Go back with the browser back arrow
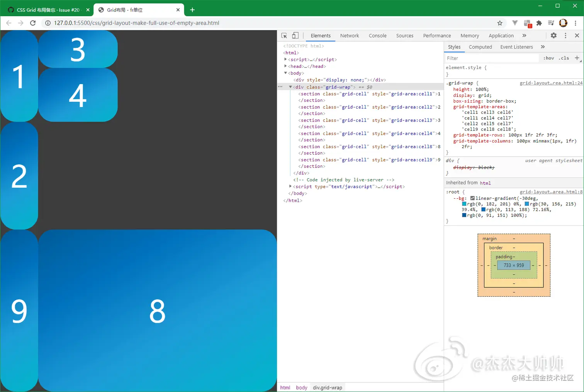Viewport: 584px width, 392px height. pyautogui.click(x=9, y=23)
